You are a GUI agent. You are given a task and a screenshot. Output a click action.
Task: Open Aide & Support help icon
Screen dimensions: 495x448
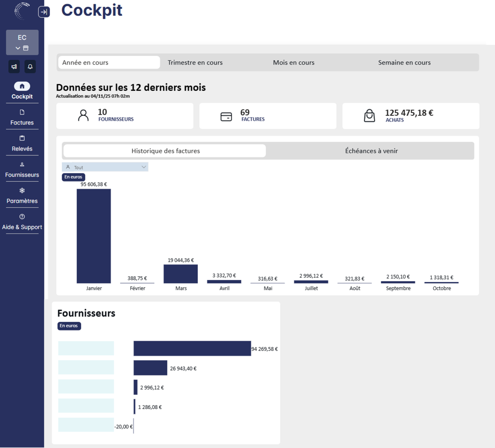22,217
